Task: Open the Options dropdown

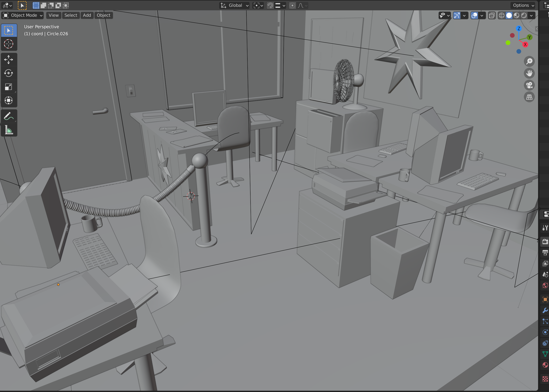Action: [523, 5]
